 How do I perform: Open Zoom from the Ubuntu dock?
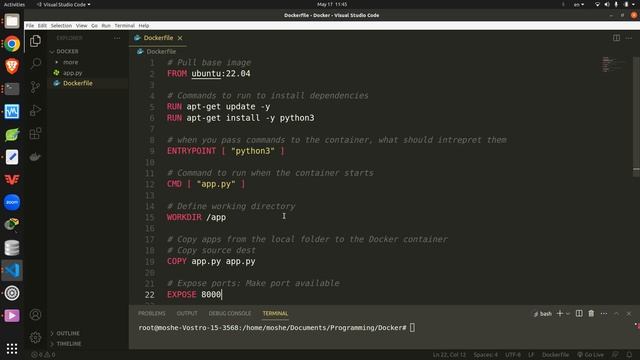(12, 202)
